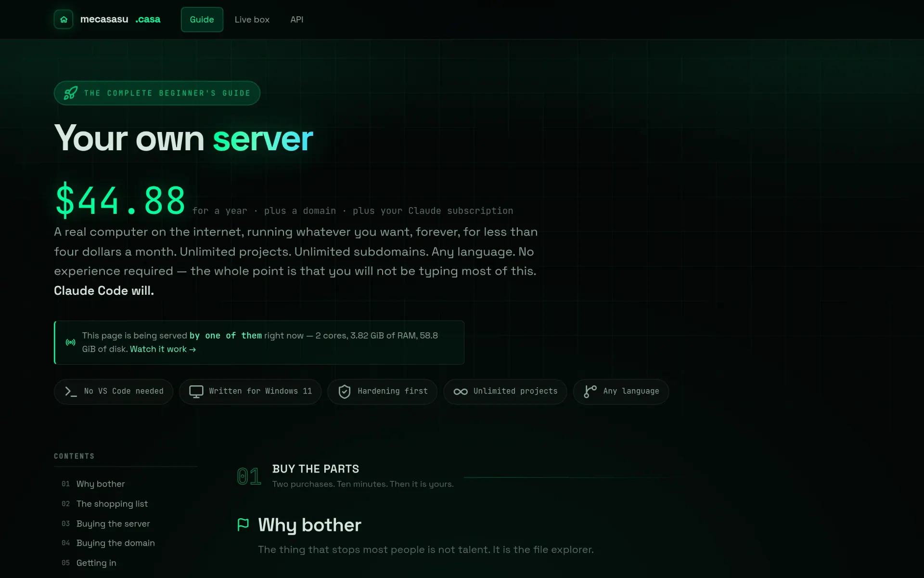
Task: Click the broadcast signal icon in the notice
Action: pyautogui.click(x=70, y=342)
